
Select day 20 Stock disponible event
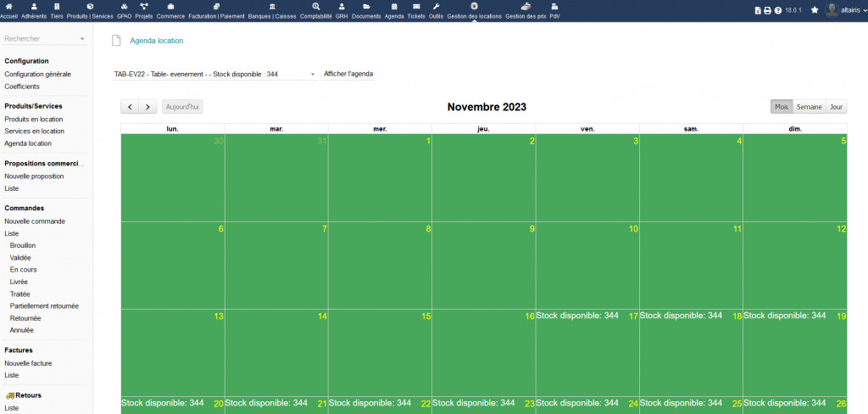pos(163,403)
